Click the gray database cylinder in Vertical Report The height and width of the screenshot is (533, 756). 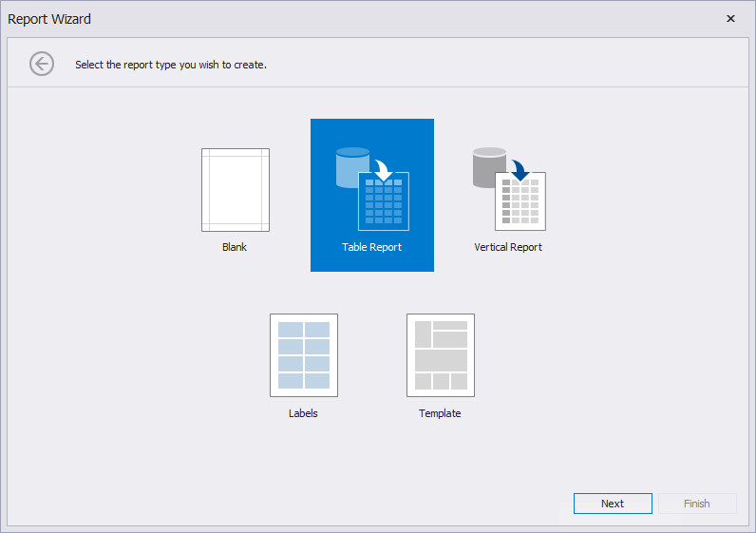coord(489,167)
